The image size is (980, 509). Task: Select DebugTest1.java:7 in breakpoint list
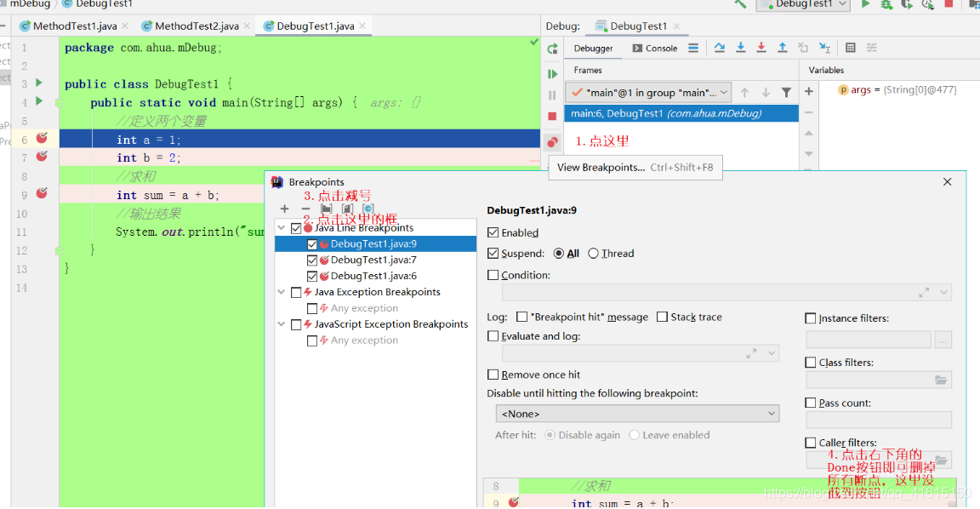(x=373, y=260)
